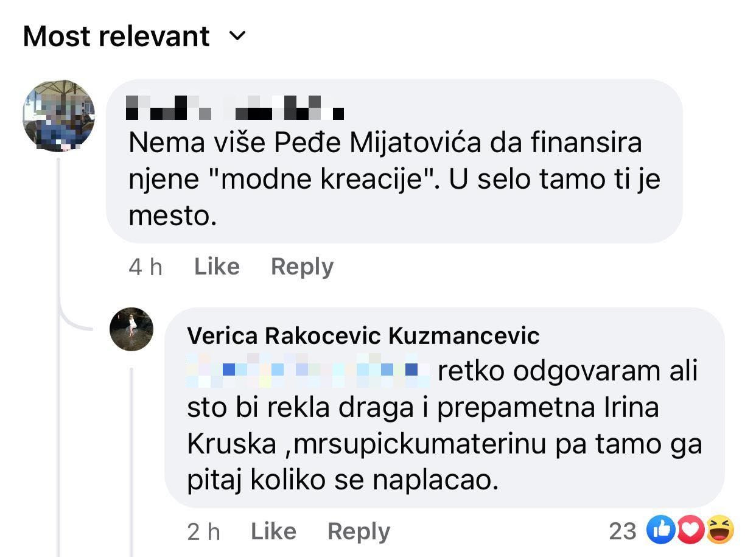
Task: Click the 2 h timestamp on Verica's reply
Action: coord(203,531)
